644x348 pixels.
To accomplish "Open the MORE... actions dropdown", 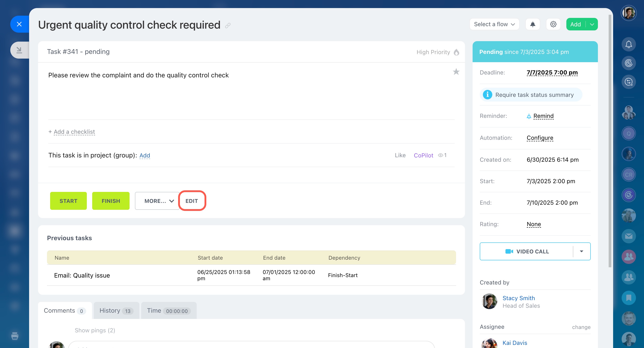I will [157, 201].
